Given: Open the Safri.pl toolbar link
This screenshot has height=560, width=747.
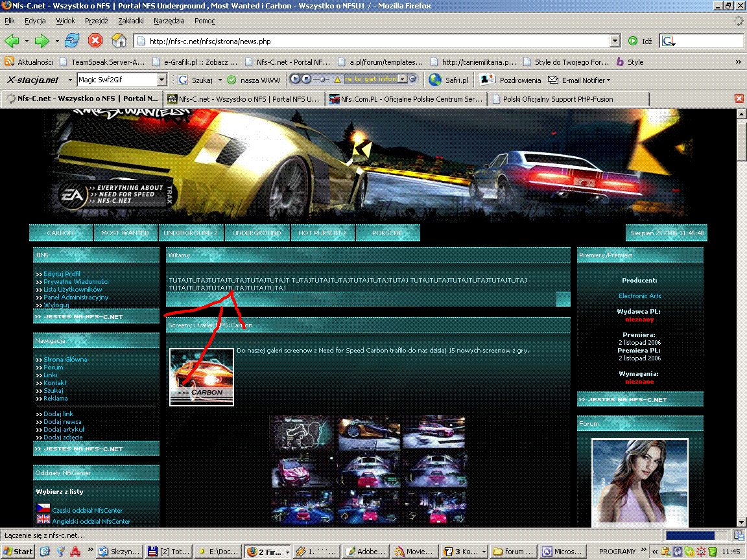Looking at the screenshot, I should (x=449, y=80).
